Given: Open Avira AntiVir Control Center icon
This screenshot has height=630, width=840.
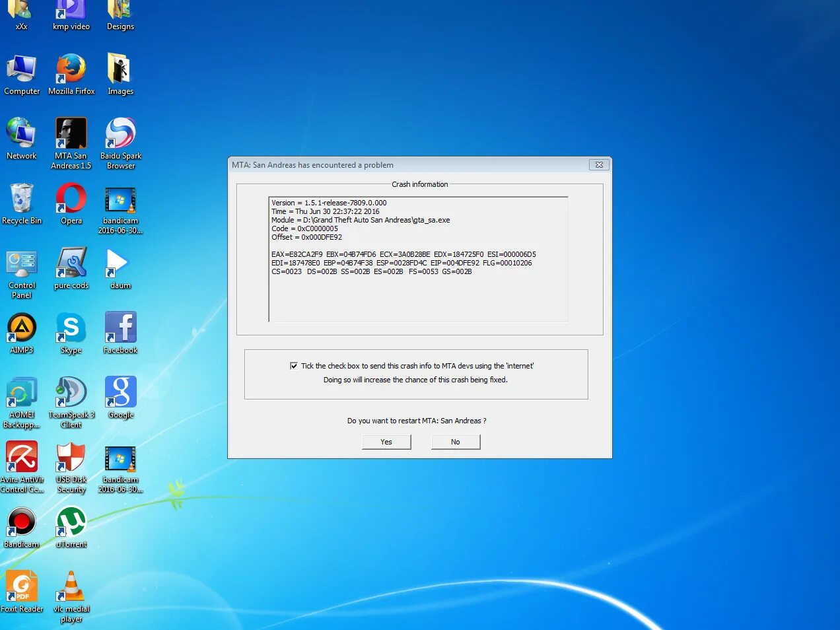Looking at the screenshot, I should (22, 467).
